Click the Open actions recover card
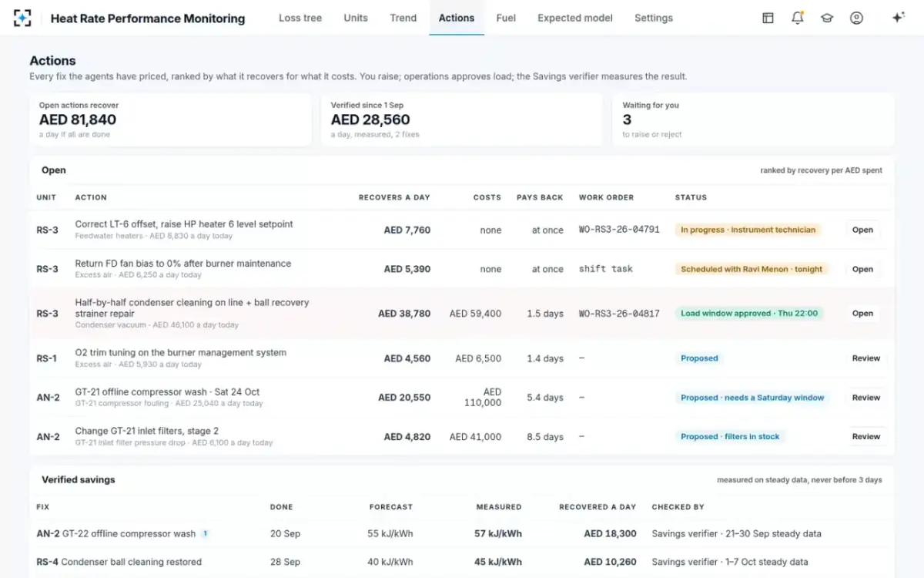Image resolution: width=924 pixels, height=578 pixels. coord(170,119)
